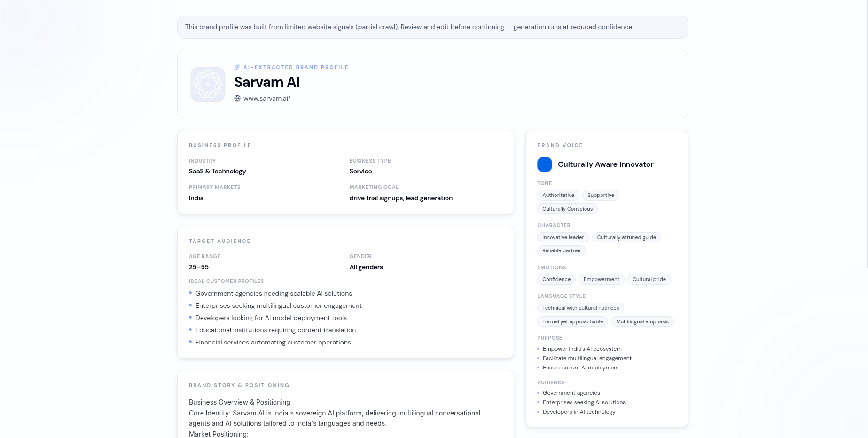
Task: Click the industry value SaaS & Technology
Action: (218, 172)
